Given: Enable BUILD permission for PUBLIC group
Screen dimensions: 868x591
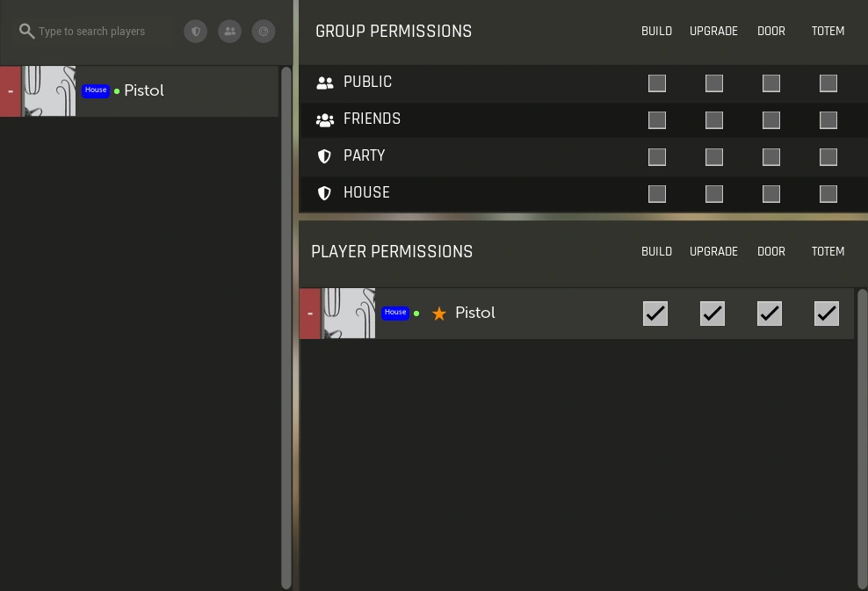Looking at the screenshot, I should coord(657,83).
